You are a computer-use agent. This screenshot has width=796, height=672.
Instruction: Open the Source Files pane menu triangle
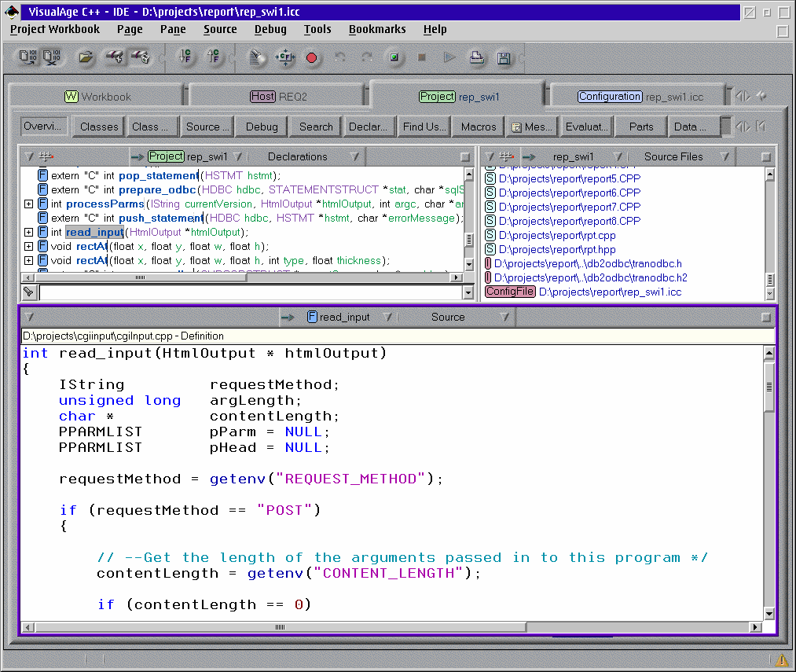point(490,157)
